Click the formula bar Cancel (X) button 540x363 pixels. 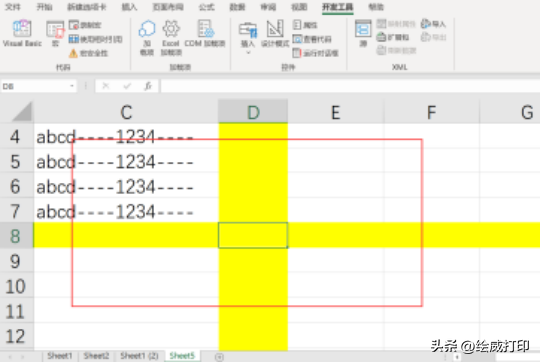pyautogui.click(x=105, y=86)
